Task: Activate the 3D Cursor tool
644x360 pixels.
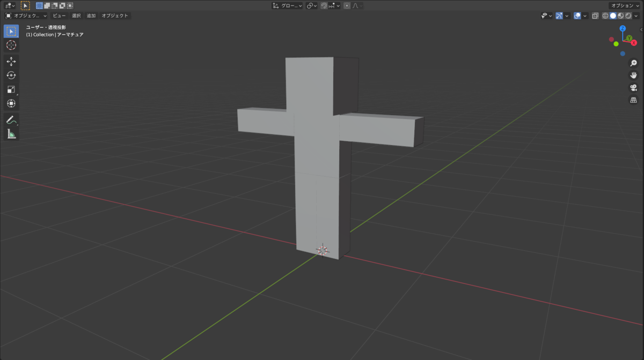Action: [11, 45]
